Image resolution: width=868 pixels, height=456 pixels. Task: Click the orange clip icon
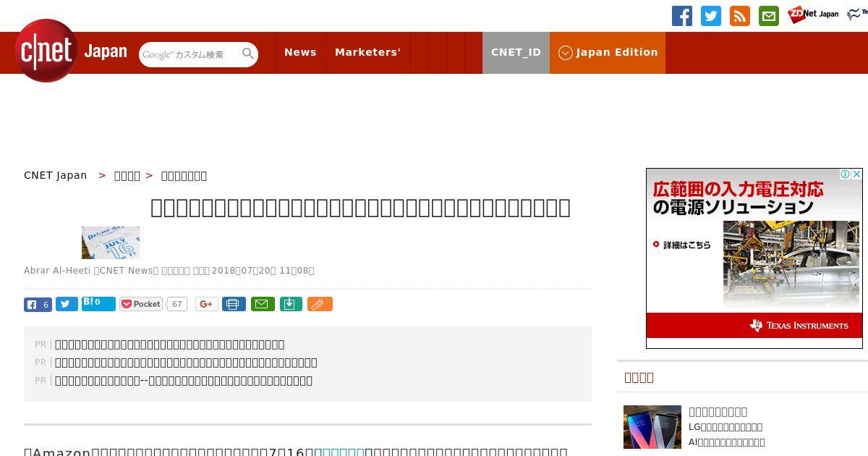320,304
